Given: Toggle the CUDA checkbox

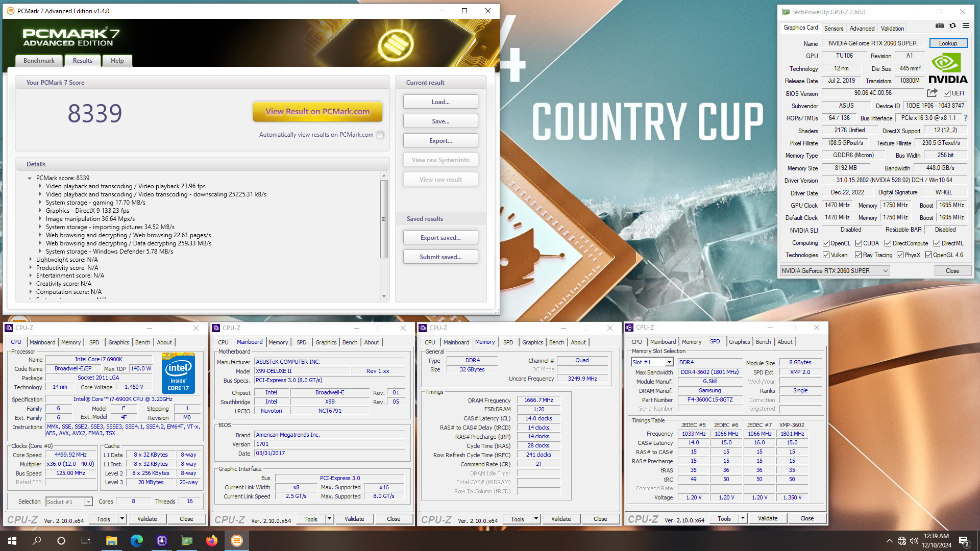Looking at the screenshot, I should click(x=859, y=243).
